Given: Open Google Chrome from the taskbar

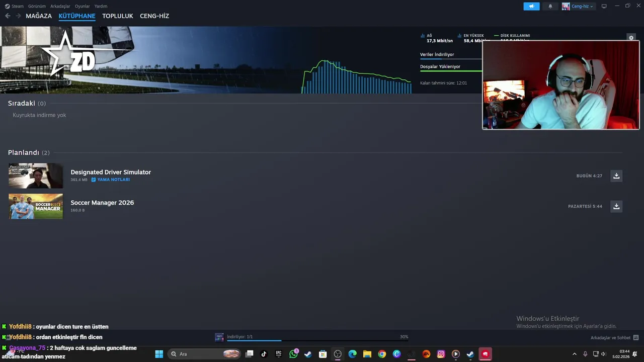Looking at the screenshot, I should point(382,354).
